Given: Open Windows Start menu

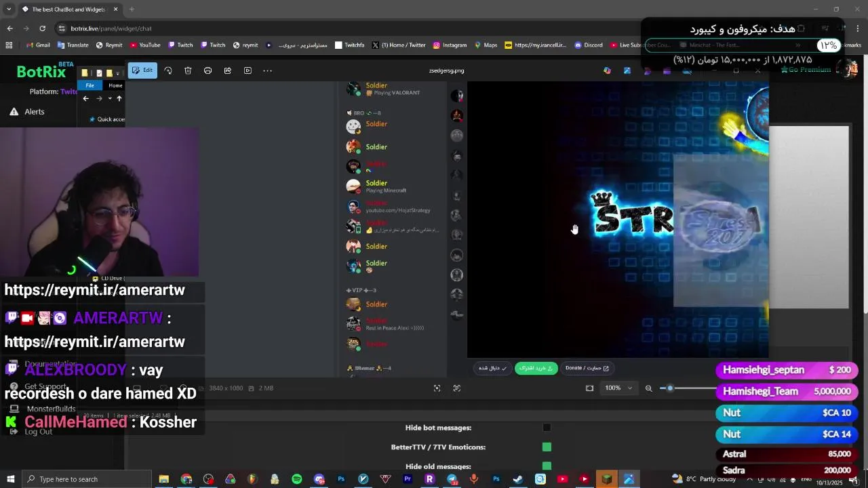Looking at the screenshot, I should click(x=10, y=479).
